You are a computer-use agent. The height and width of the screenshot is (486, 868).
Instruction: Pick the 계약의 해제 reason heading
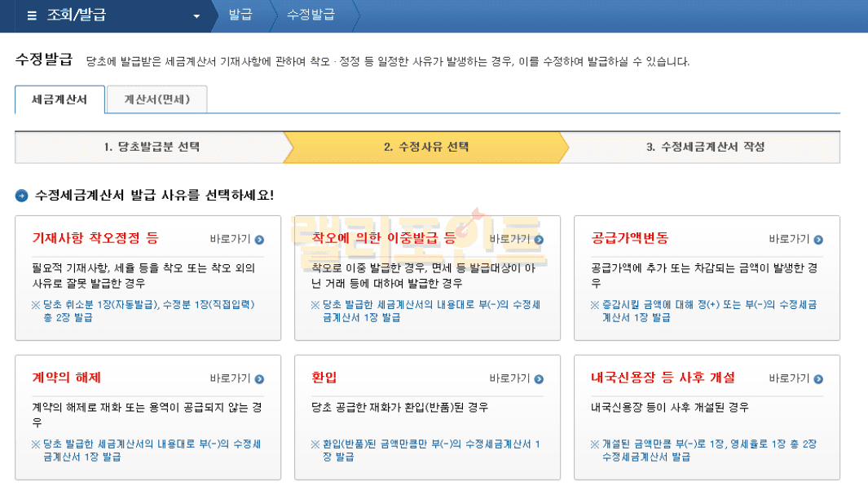coord(67,377)
